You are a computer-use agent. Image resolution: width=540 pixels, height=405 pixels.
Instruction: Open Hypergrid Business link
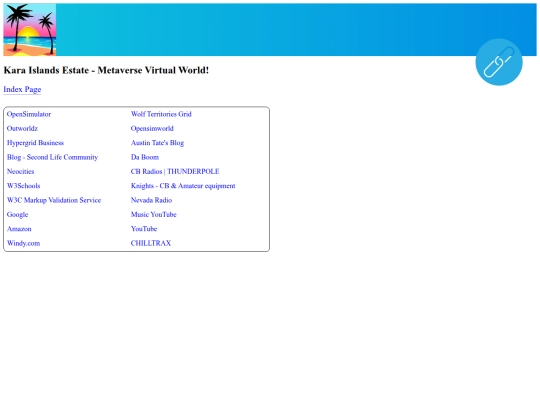click(35, 143)
